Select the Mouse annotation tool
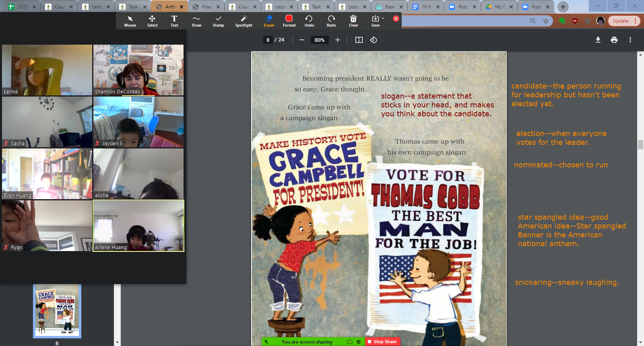Viewport: 644px width, 346px height. click(x=130, y=21)
